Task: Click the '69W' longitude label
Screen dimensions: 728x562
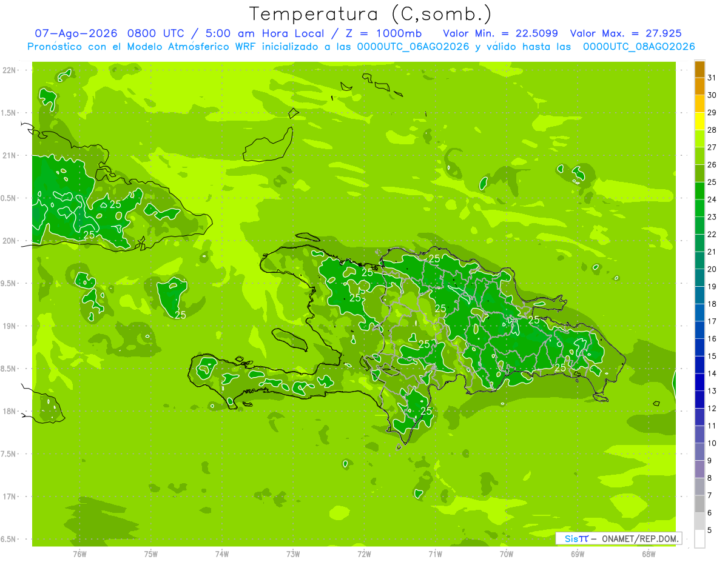Action: coord(578,554)
